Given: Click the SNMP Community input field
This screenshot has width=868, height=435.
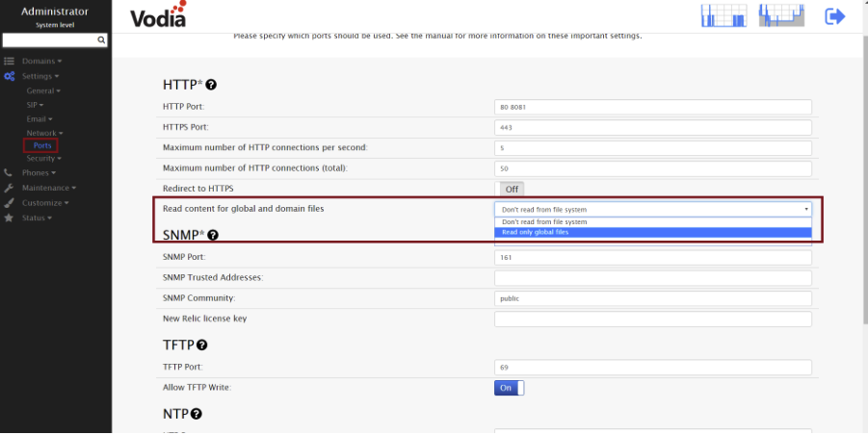Looking at the screenshot, I should (652, 298).
